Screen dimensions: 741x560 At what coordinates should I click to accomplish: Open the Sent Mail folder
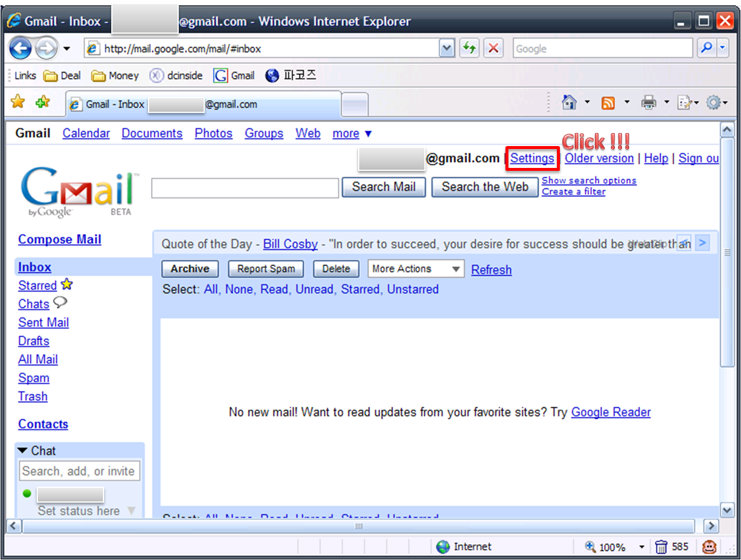coord(43,322)
